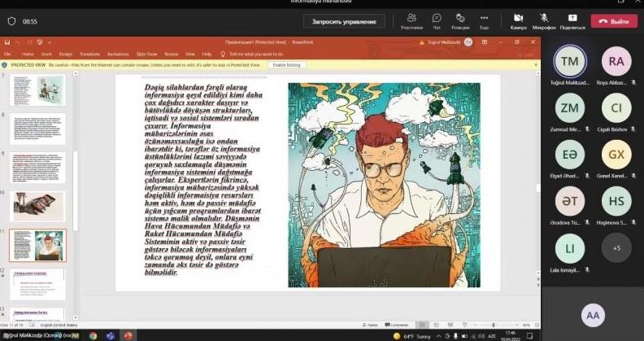This screenshot has width=644, height=341.
Task: Toggle the Notes pane in the status bar
Action: coord(370,325)
